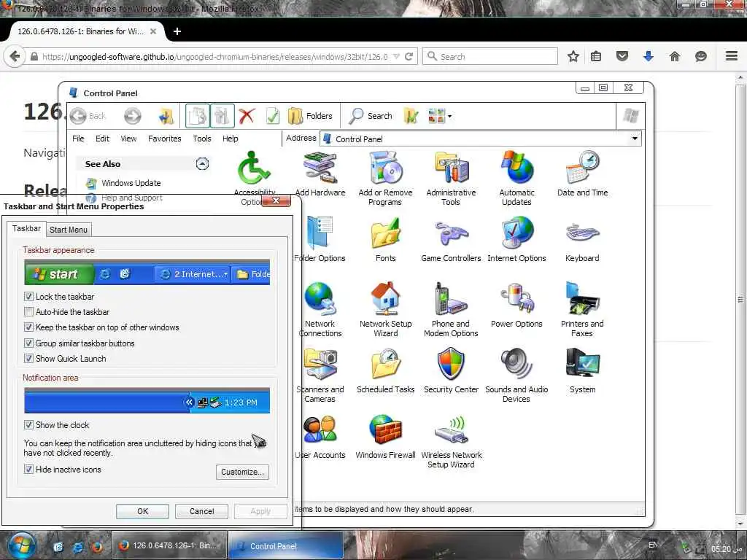
Task: Open Wireless Network Setup Wizard
Action: pos(451,441)
